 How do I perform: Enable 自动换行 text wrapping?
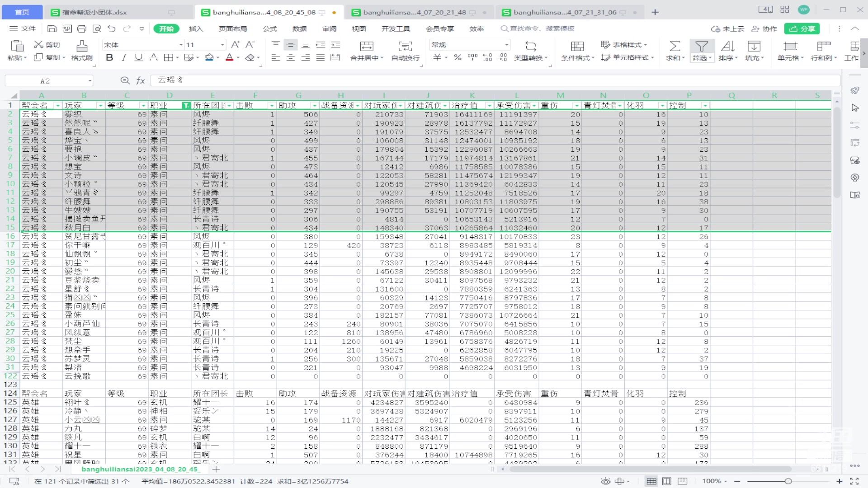(405, 50)
